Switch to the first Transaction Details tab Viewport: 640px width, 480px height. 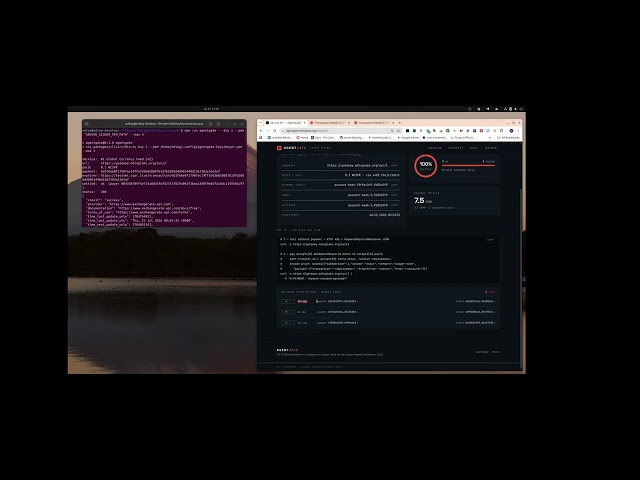328,122
